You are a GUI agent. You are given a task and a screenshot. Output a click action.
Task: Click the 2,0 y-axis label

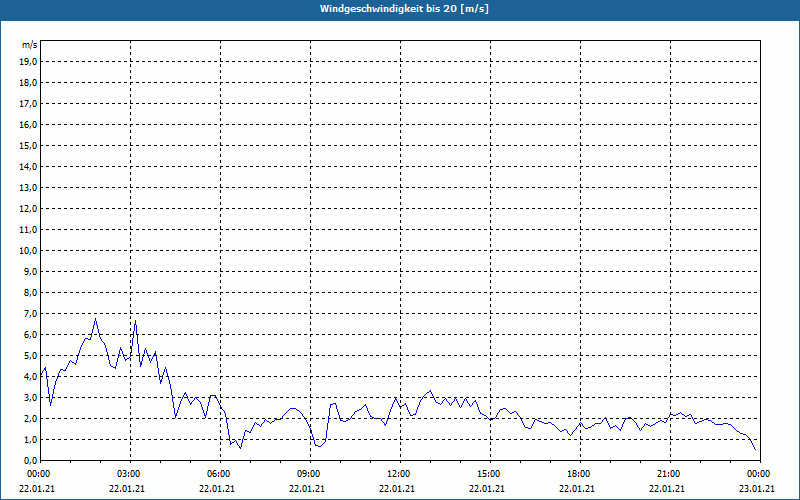pos(31,418)
